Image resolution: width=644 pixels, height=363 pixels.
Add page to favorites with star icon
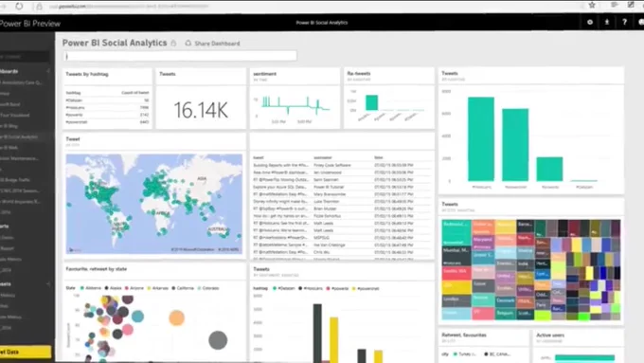[592, 5]
